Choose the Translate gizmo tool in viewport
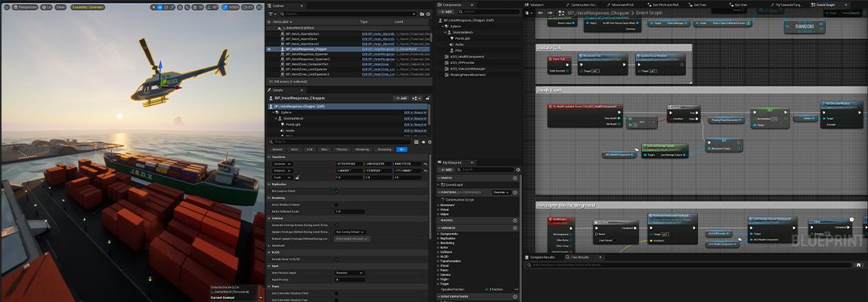Image resolution: width=868 pixels, height=302 pixels. tap(160, 8)
